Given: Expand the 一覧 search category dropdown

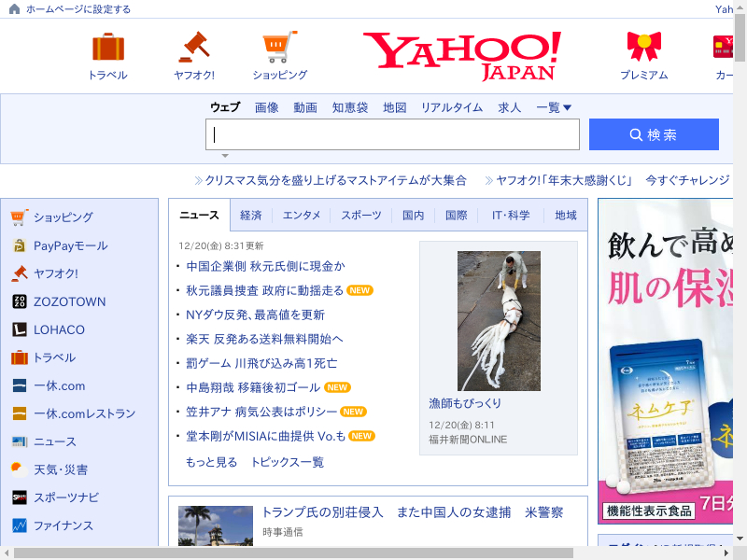Looking at the screenshot, I should point(554,107).
